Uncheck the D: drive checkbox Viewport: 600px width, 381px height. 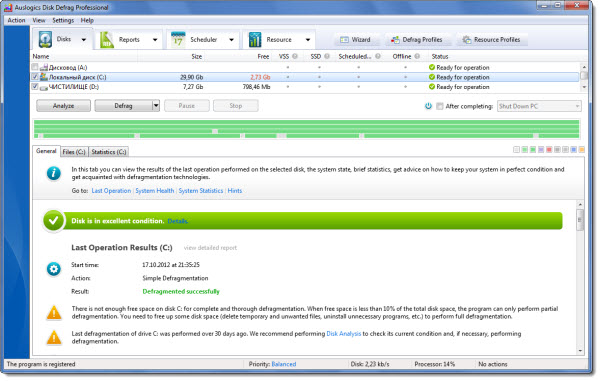coord(35,86)
